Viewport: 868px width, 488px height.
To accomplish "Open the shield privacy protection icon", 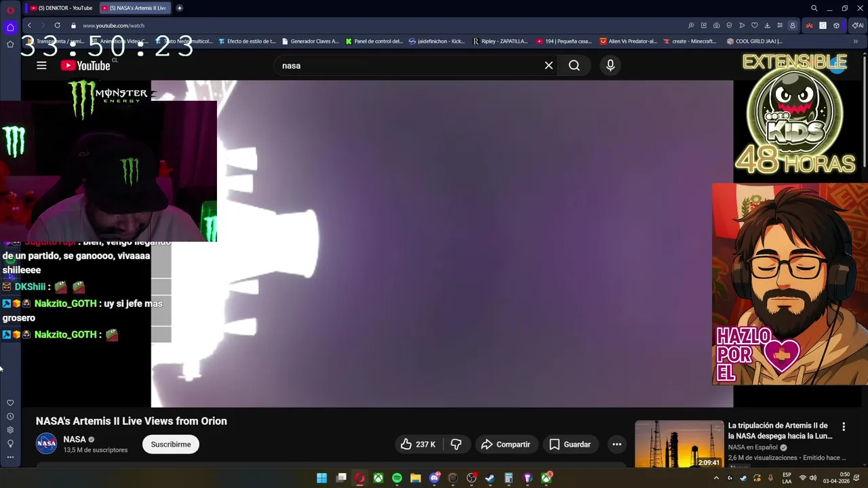I will [729, 26].
